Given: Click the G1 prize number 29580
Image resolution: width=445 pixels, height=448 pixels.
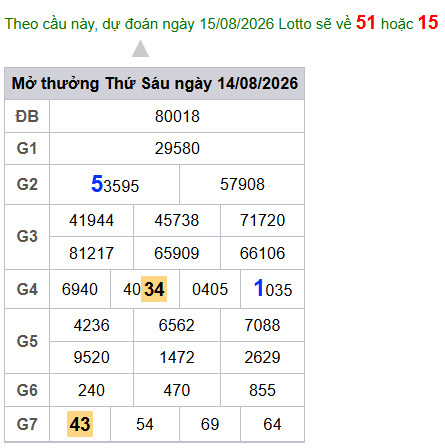Looking at the screenshot, I should click(177, 148).
